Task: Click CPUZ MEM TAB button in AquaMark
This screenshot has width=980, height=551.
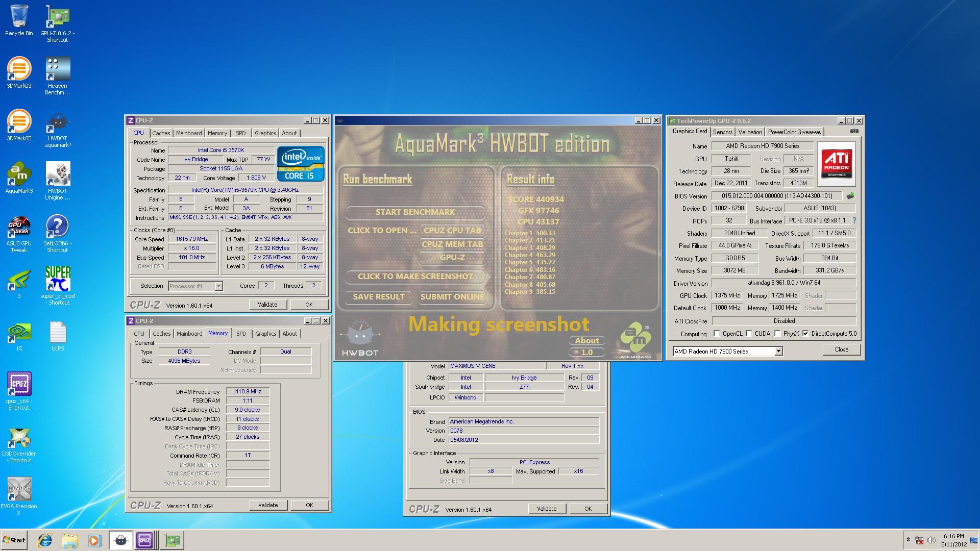Action: (452, 244)
